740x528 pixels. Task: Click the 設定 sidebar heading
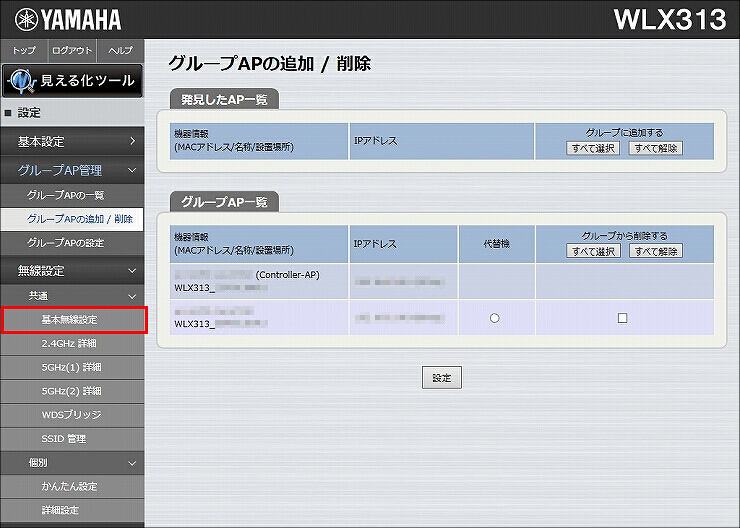(29, 113)
